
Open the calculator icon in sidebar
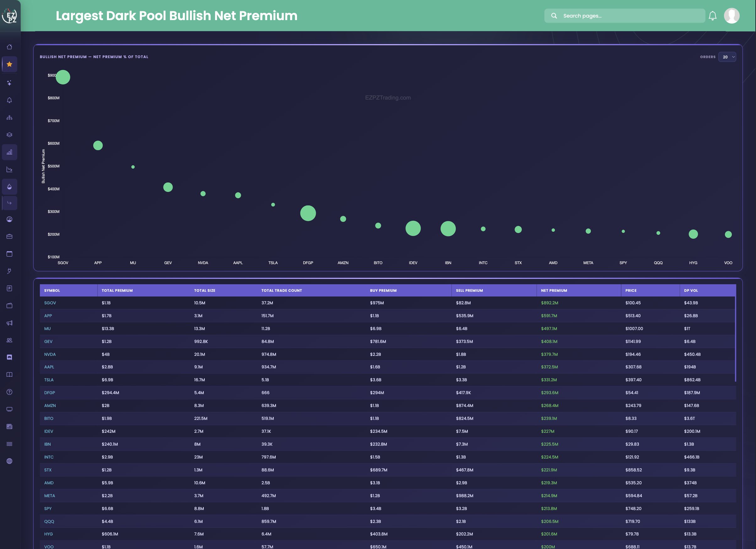coord(9,427)
